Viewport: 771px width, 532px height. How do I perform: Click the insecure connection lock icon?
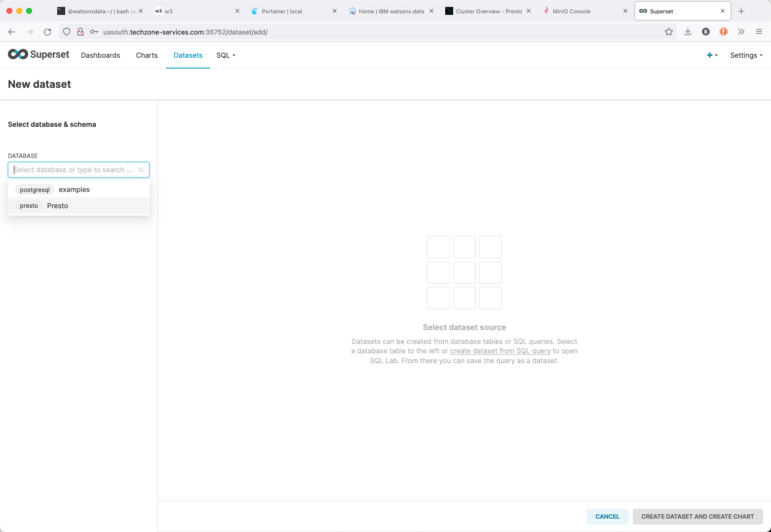tap(80, 32)
